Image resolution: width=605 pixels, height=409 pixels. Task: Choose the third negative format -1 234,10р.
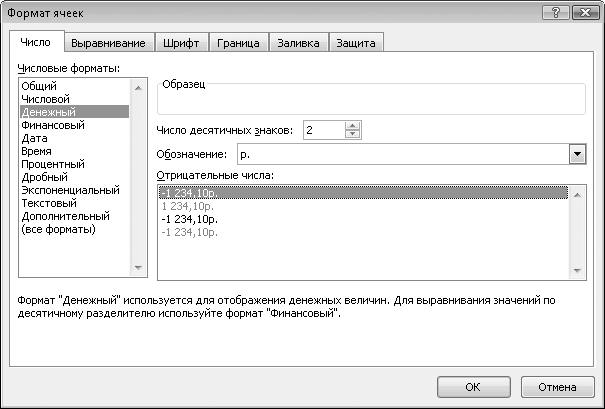click(x=189, y=218)
